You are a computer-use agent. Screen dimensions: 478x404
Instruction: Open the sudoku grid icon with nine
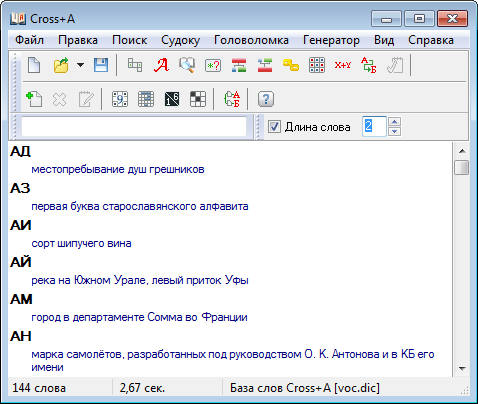(x=120, y=99)
